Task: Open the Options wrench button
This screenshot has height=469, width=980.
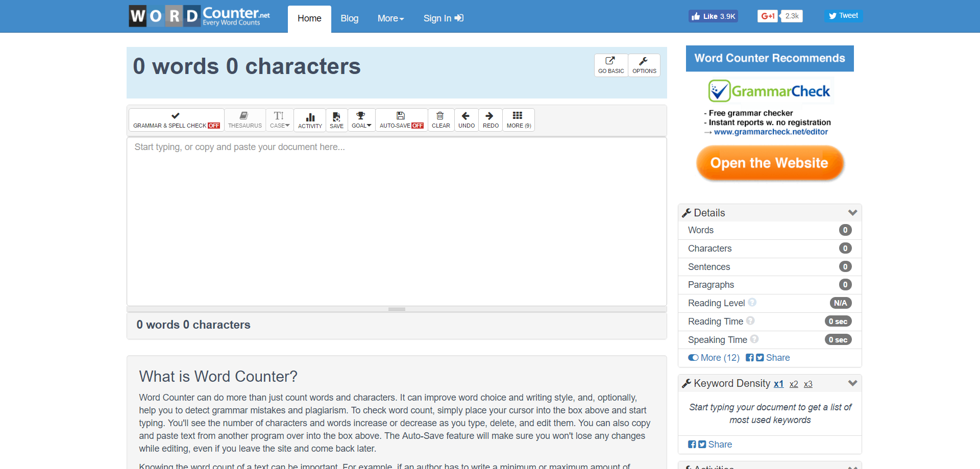Action: tap(644, 65)
